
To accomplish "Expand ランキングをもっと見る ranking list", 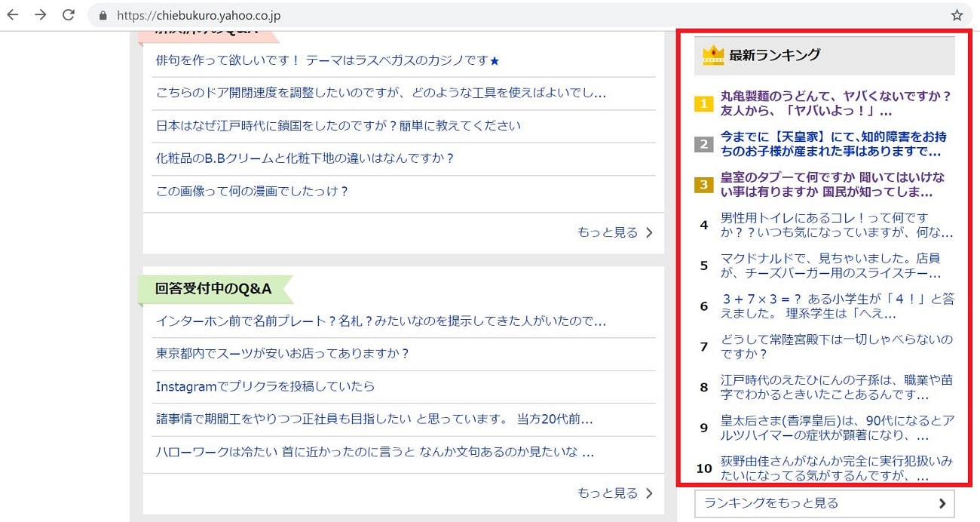I will pos(824,503).
